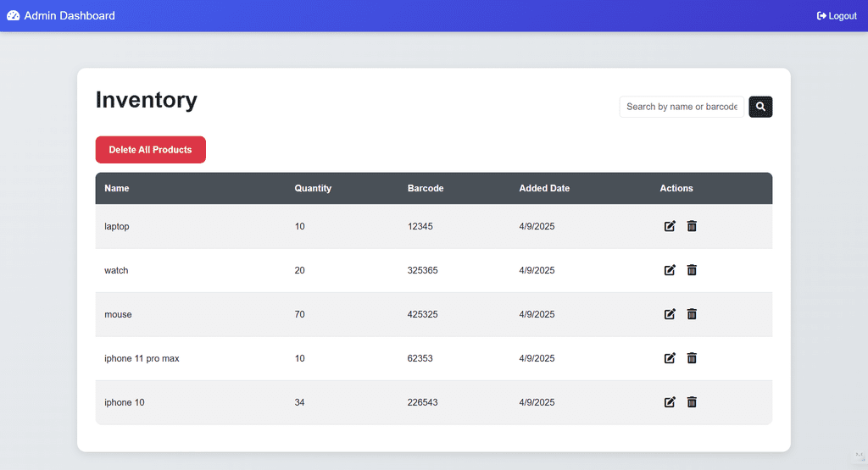Click the edit icon for laptop
This screenshot has width=868, height=470.
(670, 226)
